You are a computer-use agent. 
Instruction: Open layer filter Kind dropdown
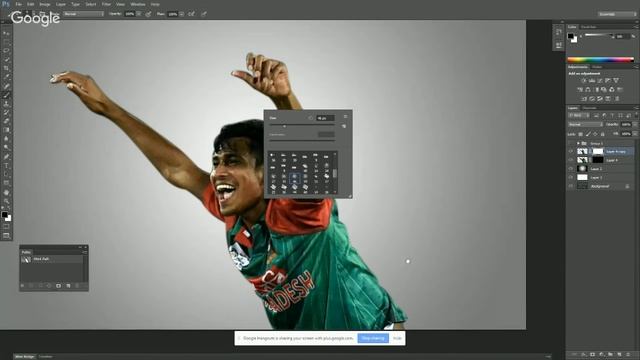coord(579,116)
